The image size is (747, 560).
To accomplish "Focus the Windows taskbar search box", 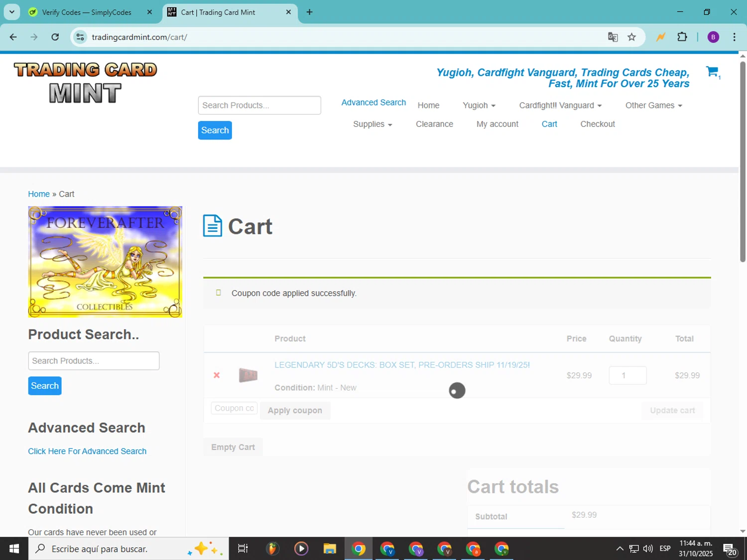I will pyautogui.click(x=128, y=549).
